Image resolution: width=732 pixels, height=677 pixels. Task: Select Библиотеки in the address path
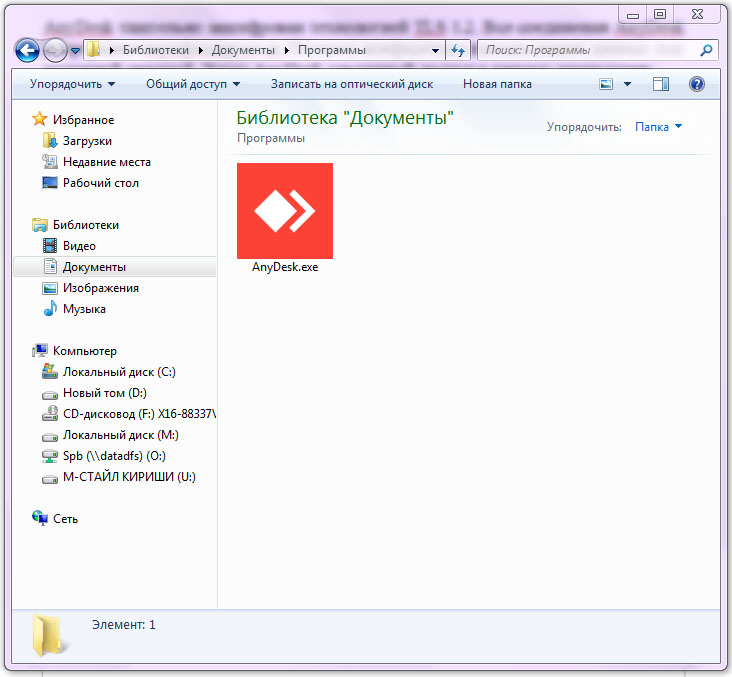pos(155,50)
